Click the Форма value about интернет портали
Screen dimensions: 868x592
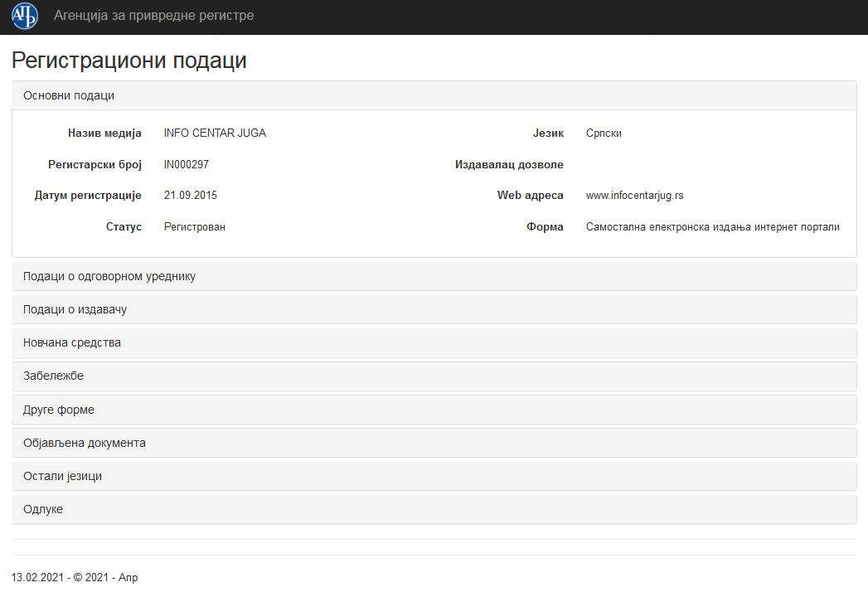[712, 227]
